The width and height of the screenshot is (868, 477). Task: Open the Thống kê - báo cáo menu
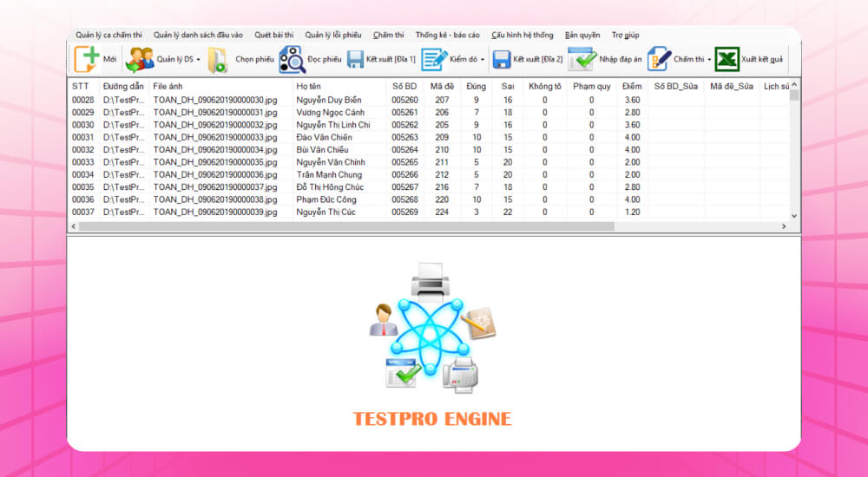[447, 35]
